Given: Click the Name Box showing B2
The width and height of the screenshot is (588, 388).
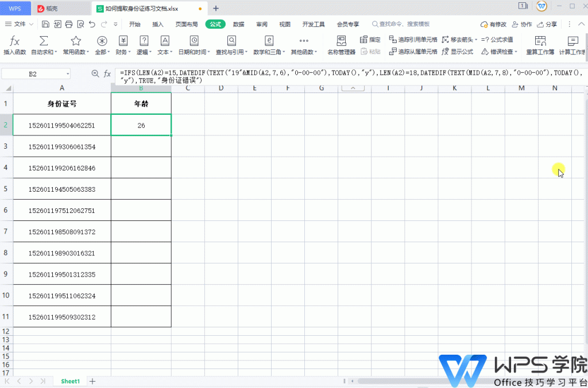Looking at the screenshot, I should point(33,74).
